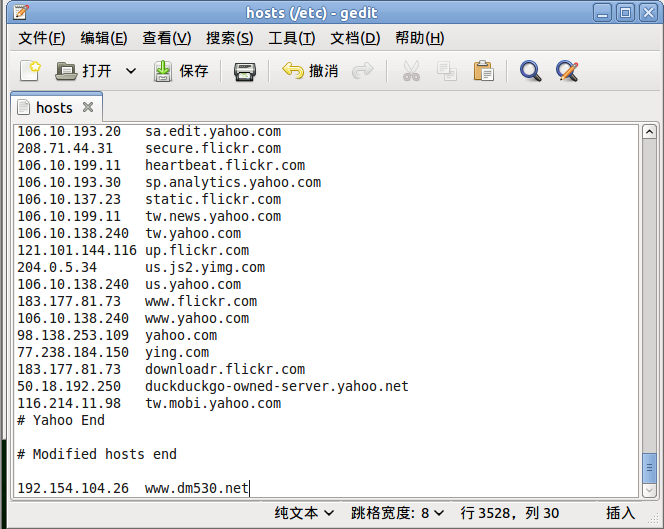Minimize the gedit window
This screenshot has width=664, height=529.
(602, 13)
